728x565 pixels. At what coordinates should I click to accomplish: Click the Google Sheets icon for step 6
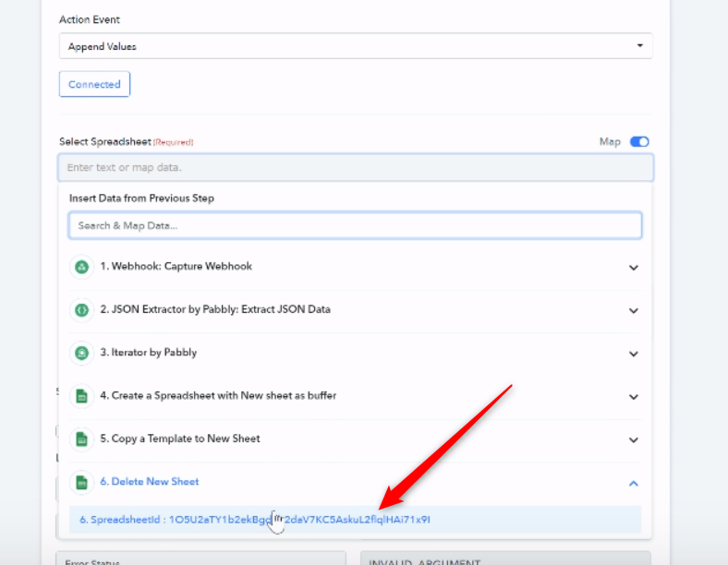[x=81, y=482]
